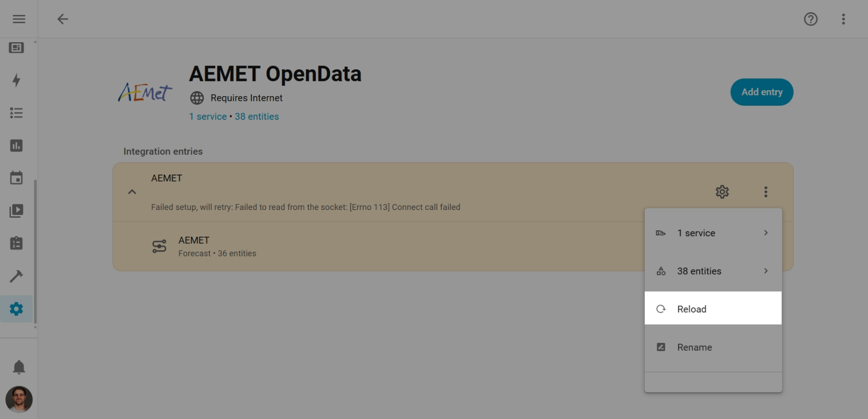Expand the 1 service submenu item
This screenshot has height=419, width=868.
coord(713,233)
